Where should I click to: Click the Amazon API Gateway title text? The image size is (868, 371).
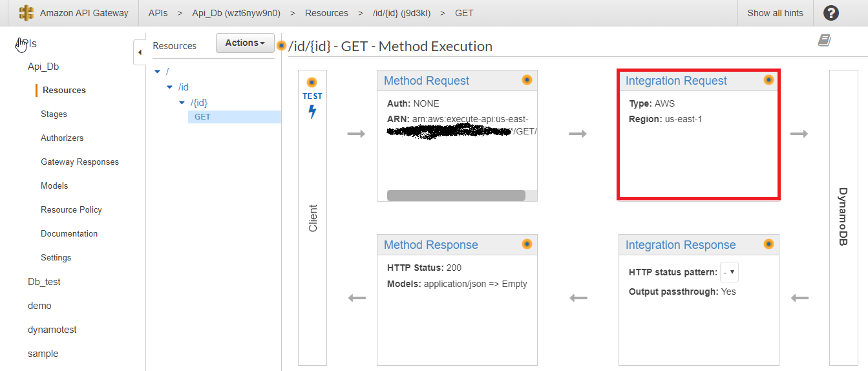pos(84,13)
